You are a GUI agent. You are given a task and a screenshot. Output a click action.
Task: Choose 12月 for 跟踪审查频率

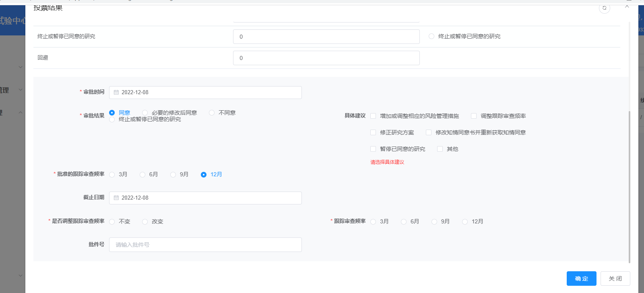[x=465, y=222]
